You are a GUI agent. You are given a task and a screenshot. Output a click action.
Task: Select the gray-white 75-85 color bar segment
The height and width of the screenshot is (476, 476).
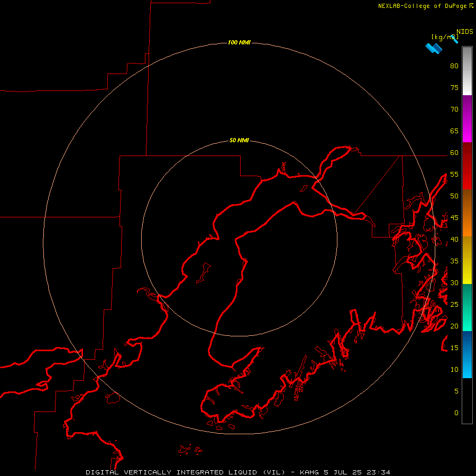coord(467,71)
